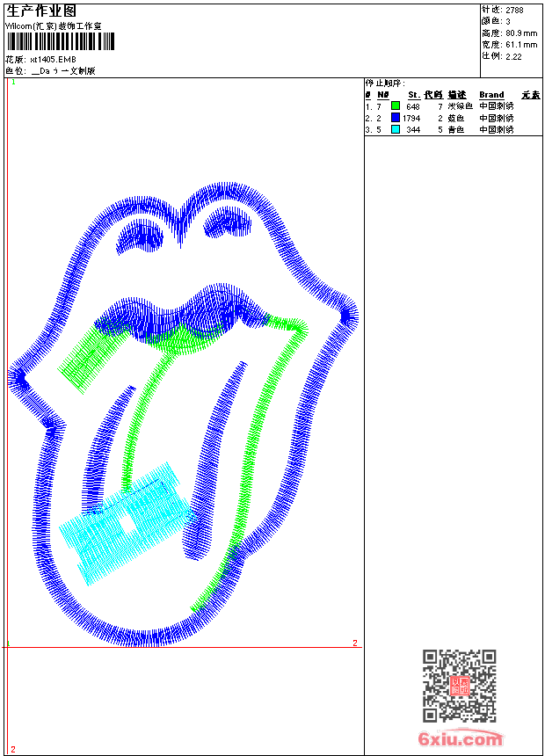Click 中国刺绣 brand in the green row
545x756 pixels.
coord(497,106)
